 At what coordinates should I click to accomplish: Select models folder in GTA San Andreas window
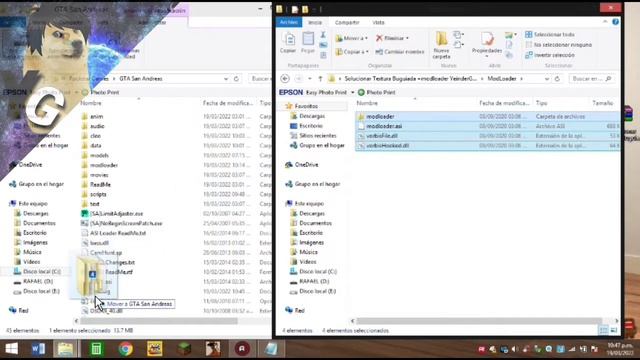pyautogui.click(x=99, y=156)
